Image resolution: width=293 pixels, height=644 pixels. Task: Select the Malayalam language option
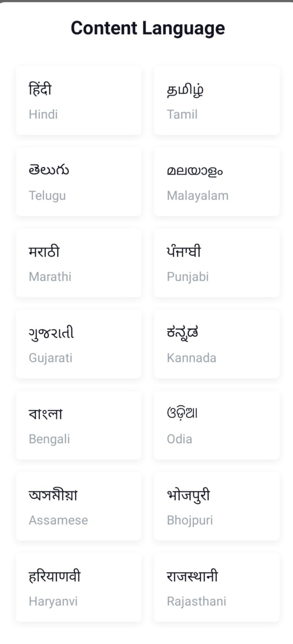point(217,182)
